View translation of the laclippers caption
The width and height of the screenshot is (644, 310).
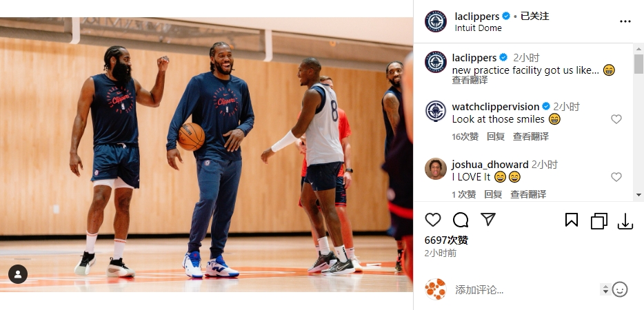[470, 80]
